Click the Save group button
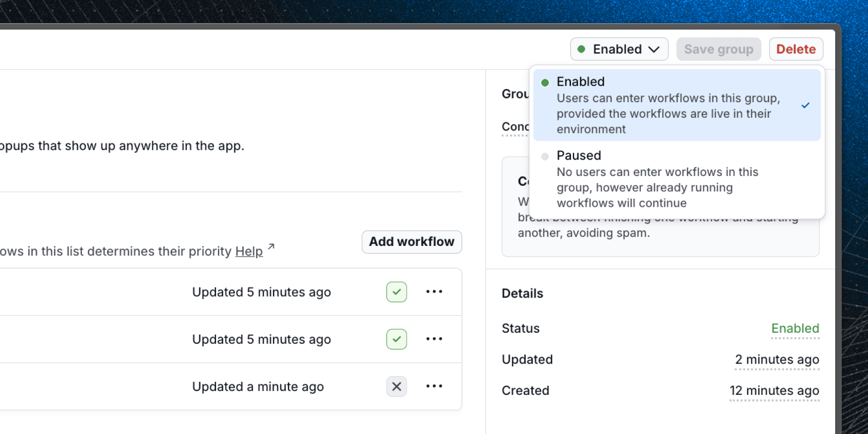This screenshot has height=434, width=868. [x=718, y=49]
